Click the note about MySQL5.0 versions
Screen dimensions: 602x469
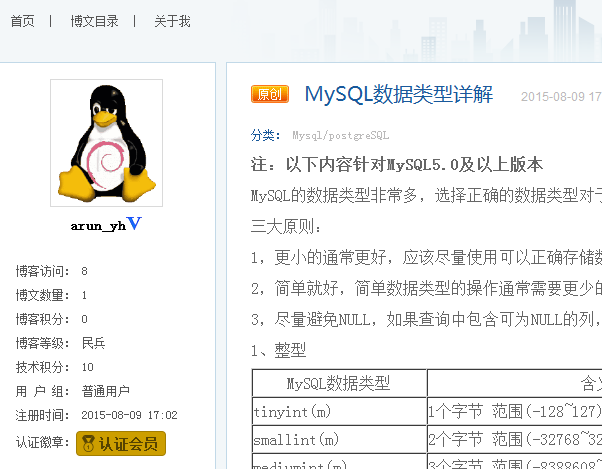tap(397, 165)
